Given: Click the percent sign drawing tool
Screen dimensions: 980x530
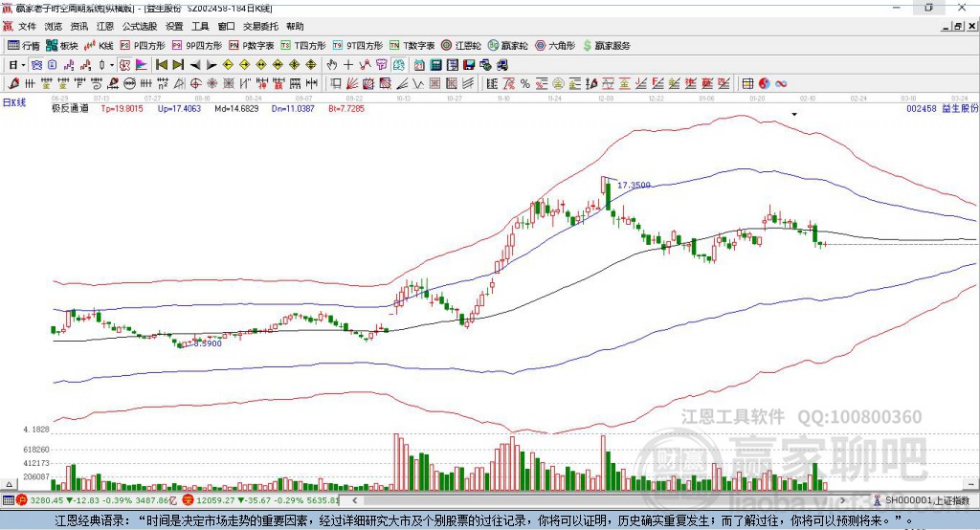Looking at the screenshot, I should (525, 84).
